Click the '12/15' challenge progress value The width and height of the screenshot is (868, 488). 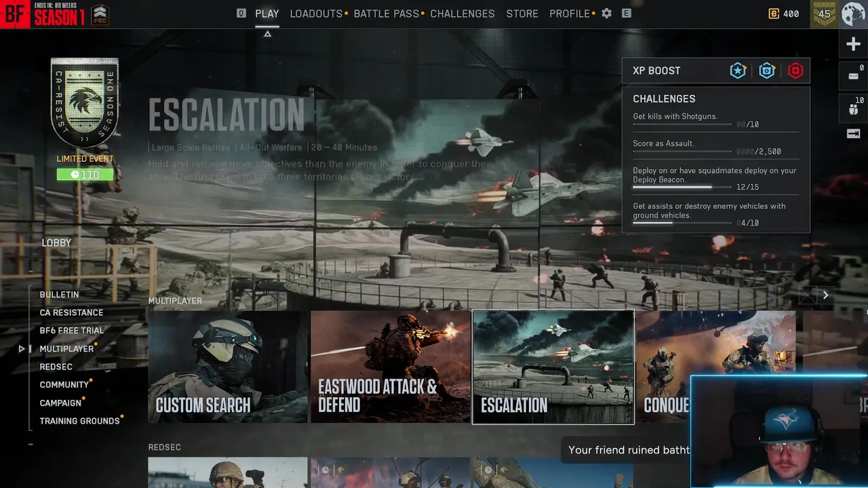[x=747, y=187]
